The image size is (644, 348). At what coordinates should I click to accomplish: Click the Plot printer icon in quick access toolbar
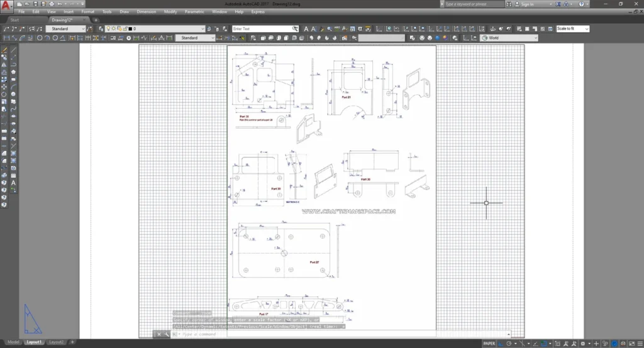(x=52, y=4)
